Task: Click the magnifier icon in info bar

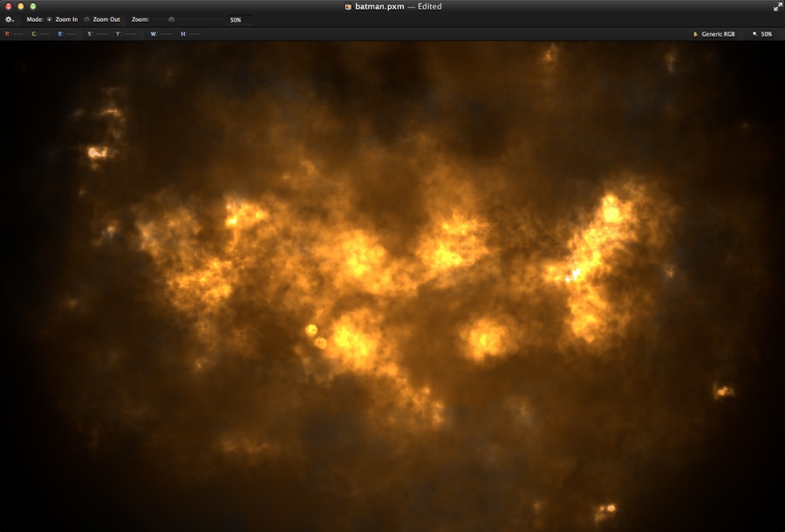Action: click(755, 34)
